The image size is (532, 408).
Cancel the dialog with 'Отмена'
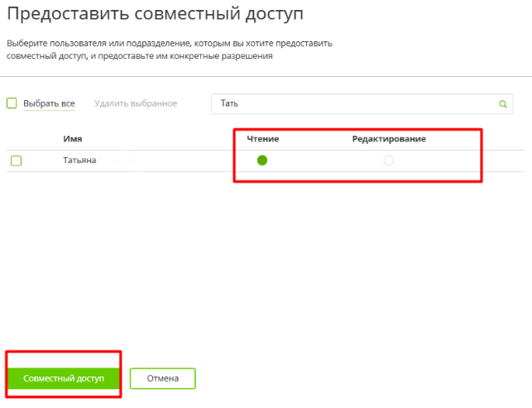pos(163,378)
